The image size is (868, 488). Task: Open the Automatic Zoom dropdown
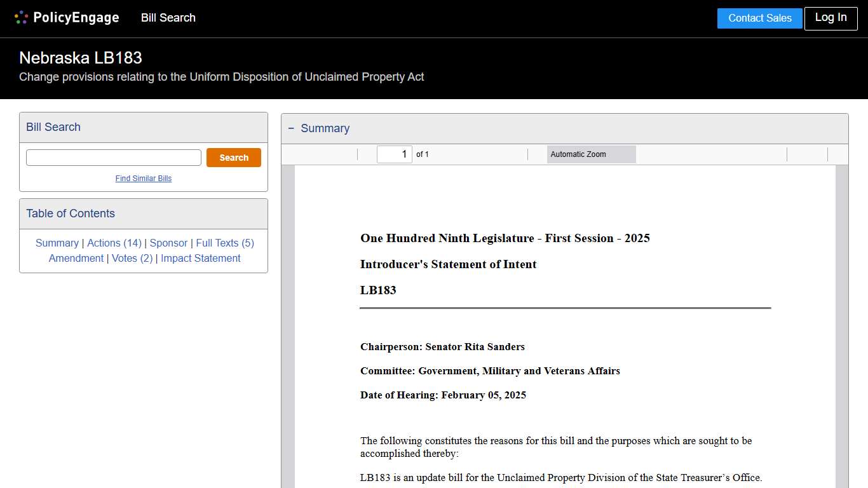(x=591, y=154)
